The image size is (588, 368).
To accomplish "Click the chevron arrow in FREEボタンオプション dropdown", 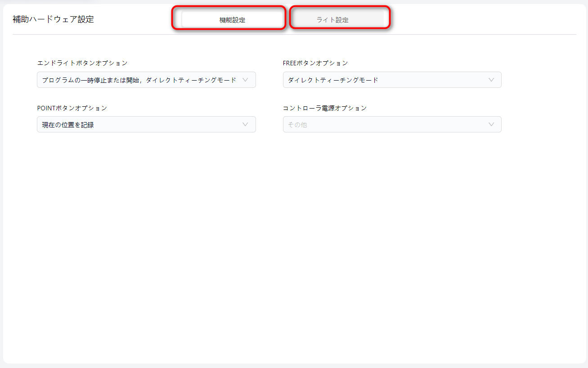I will click(491, 80).
